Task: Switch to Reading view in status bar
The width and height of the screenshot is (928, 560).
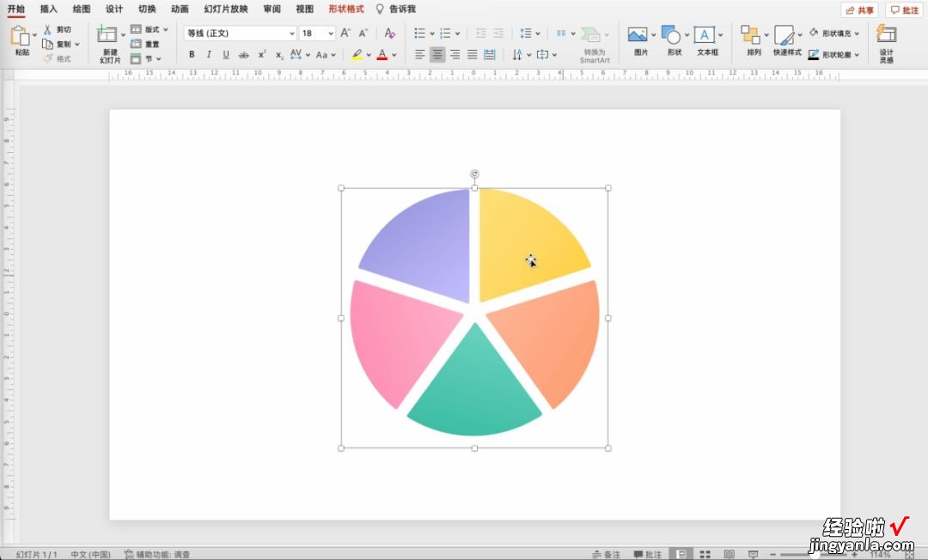Action: coord(730,554)
